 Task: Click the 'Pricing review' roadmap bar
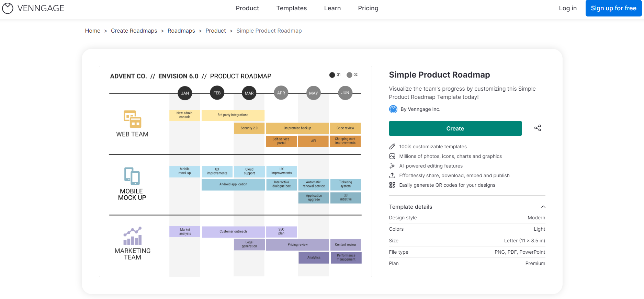297,245
